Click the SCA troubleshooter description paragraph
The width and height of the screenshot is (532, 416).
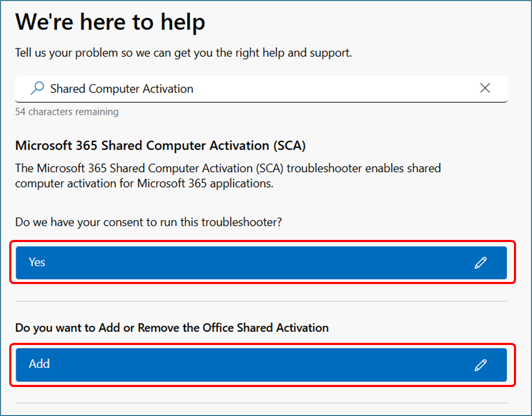pos(228,176)
